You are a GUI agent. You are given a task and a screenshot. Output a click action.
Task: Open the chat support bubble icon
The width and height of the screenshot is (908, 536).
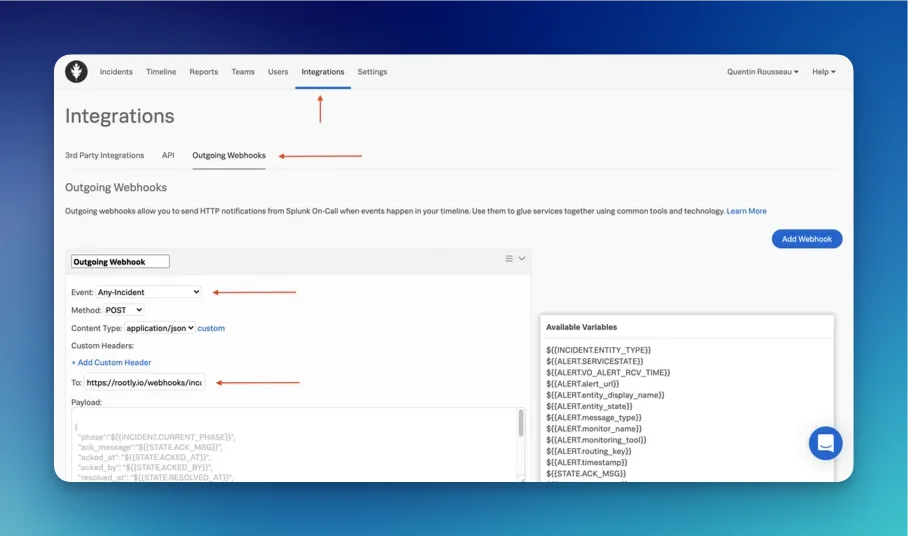click(825, 443)
